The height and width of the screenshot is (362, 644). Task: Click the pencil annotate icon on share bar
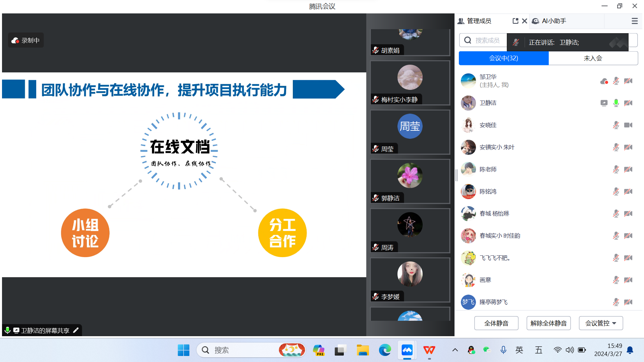(x=76, y=330)
